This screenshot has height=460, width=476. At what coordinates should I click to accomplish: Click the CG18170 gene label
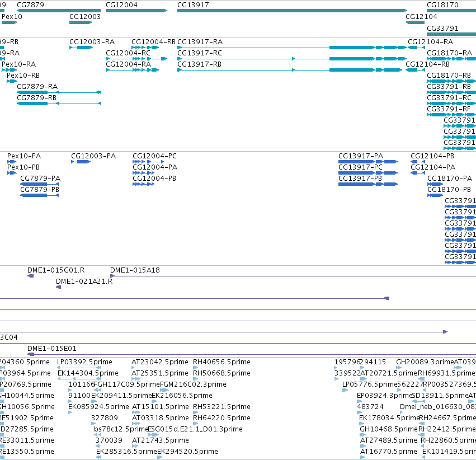pos(442,5)
